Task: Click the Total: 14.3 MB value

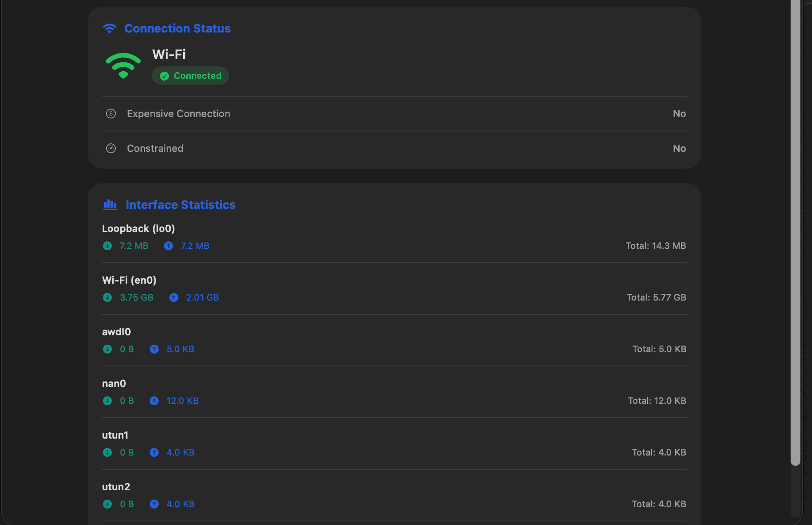Action: coord(656,246)
